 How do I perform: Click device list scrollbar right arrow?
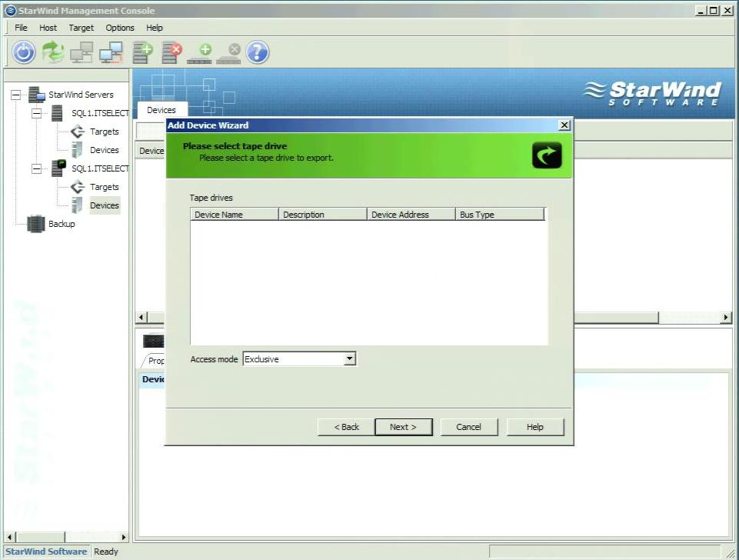pyautogui.click(x=726, y=318)
